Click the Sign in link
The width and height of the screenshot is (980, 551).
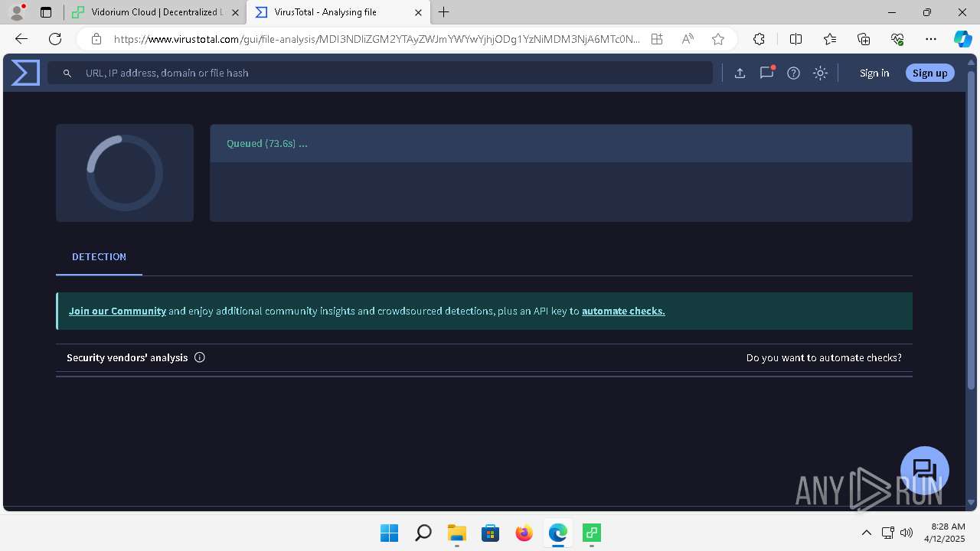[x=874, y=73]
